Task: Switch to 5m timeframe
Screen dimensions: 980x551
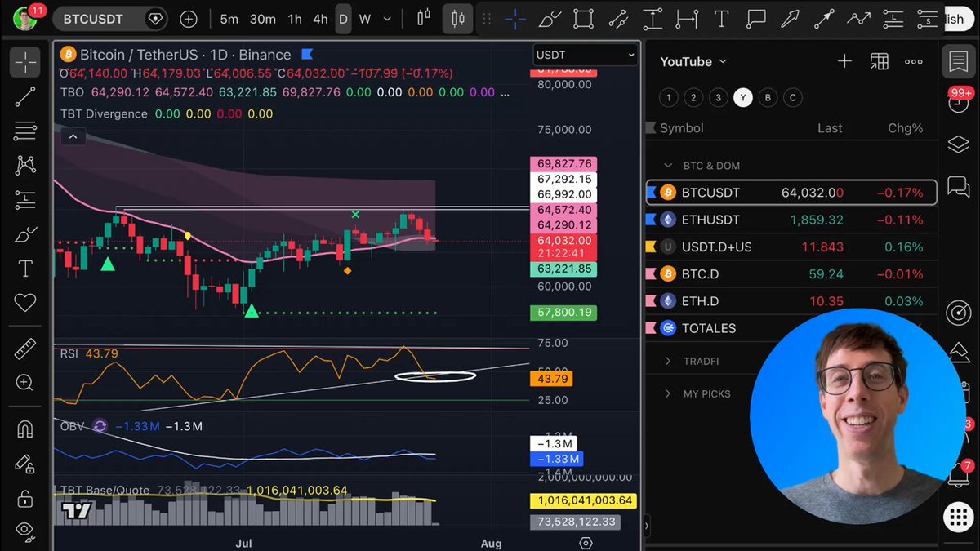Action: tap(229, 19)
